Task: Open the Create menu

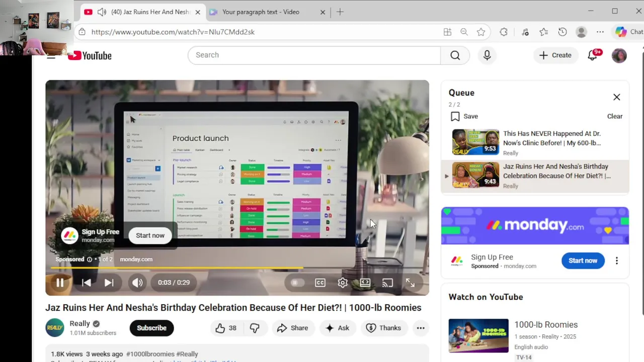Action: click(555, 55)
